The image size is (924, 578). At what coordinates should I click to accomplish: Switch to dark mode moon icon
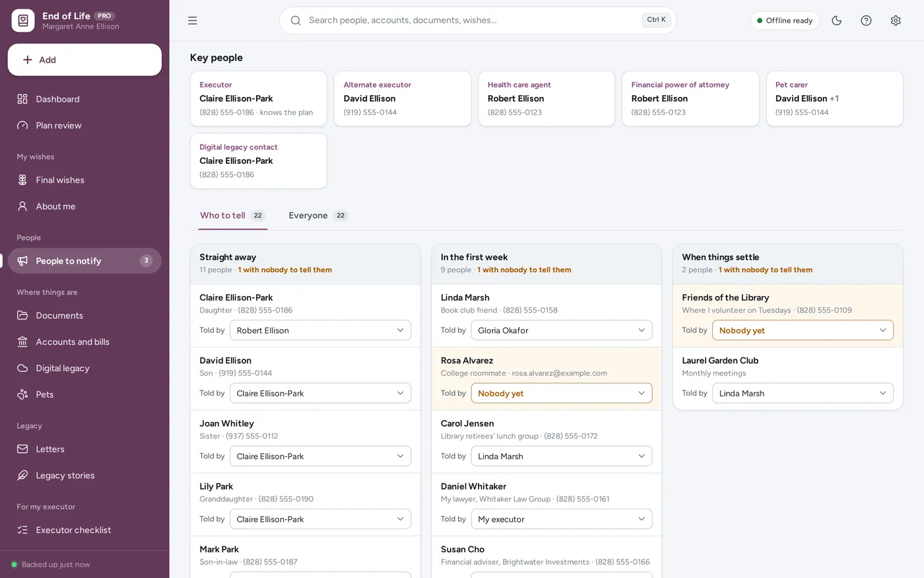pyautogui.click(x=836, y=20)
